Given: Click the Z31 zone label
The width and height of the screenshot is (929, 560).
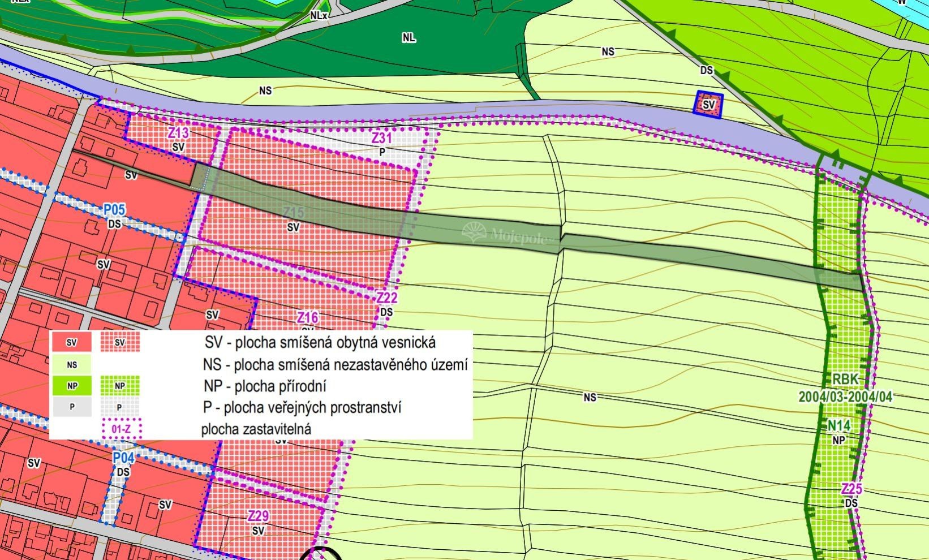Looking at the screenshot, I should point(381,139).
